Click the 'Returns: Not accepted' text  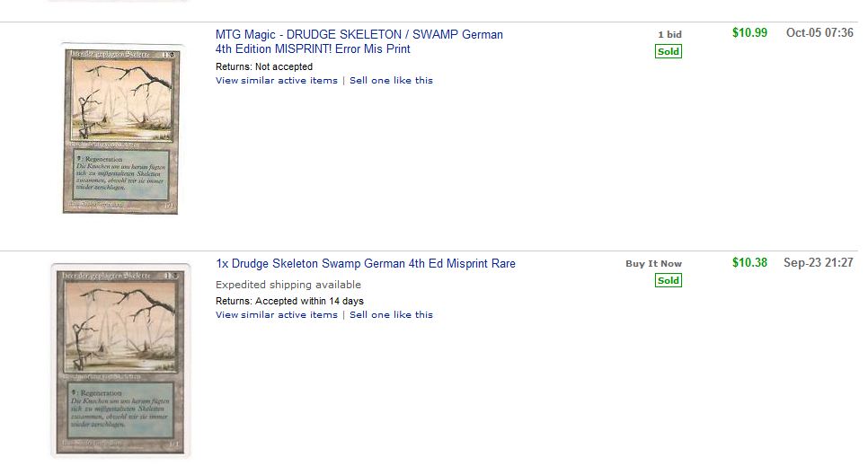[264, 66]
